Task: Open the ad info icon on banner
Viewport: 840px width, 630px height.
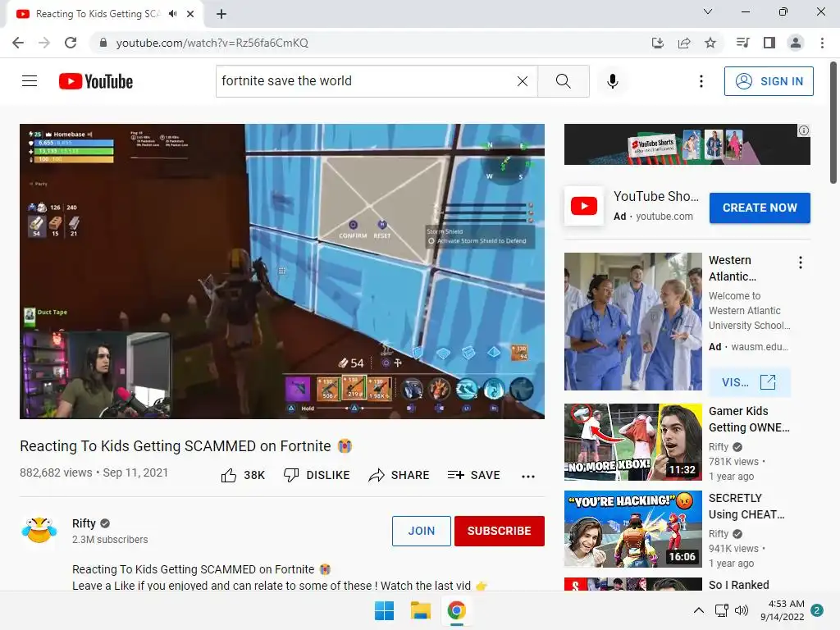Action: pyautogui.click(x=804, y=130)
